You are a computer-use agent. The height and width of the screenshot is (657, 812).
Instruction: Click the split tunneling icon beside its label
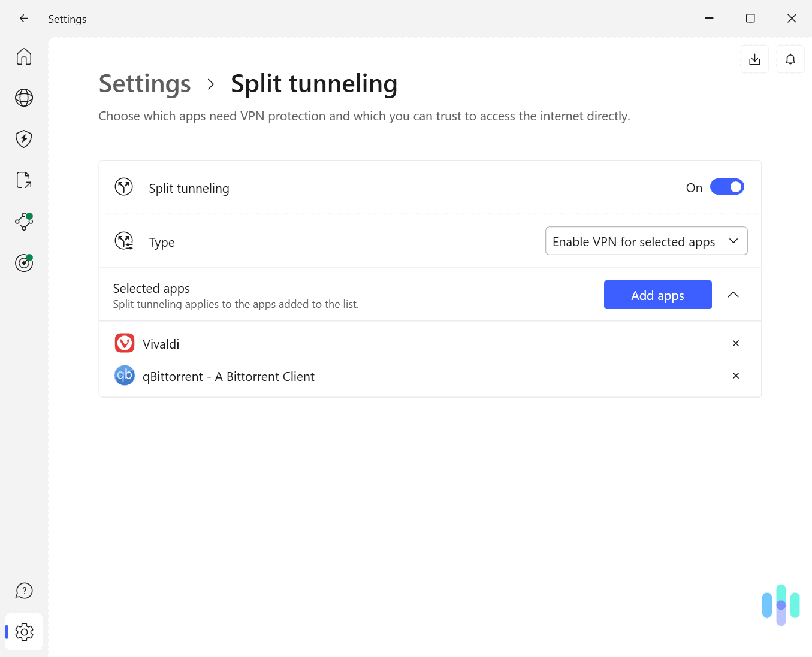click(124, 186)
